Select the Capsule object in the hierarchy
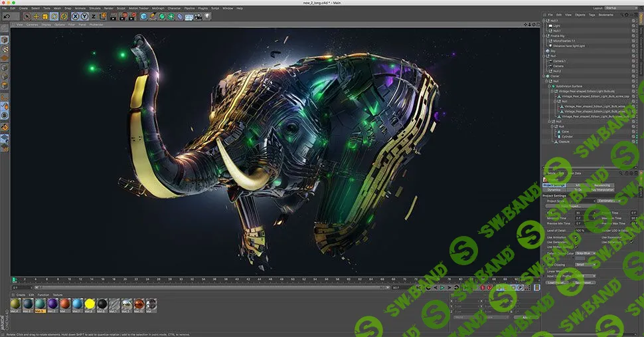The image size is (644, 337). coord(564,142)
